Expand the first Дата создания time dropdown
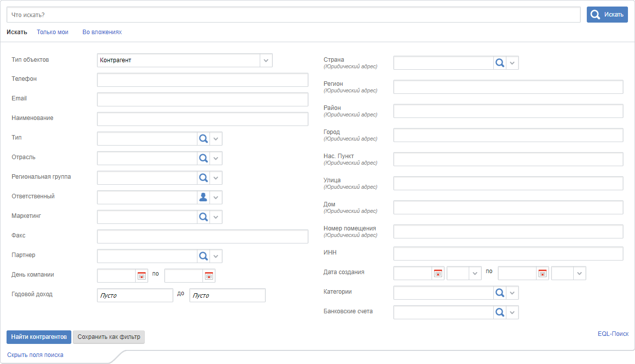The image size is (635, 364). coord(475,273)
